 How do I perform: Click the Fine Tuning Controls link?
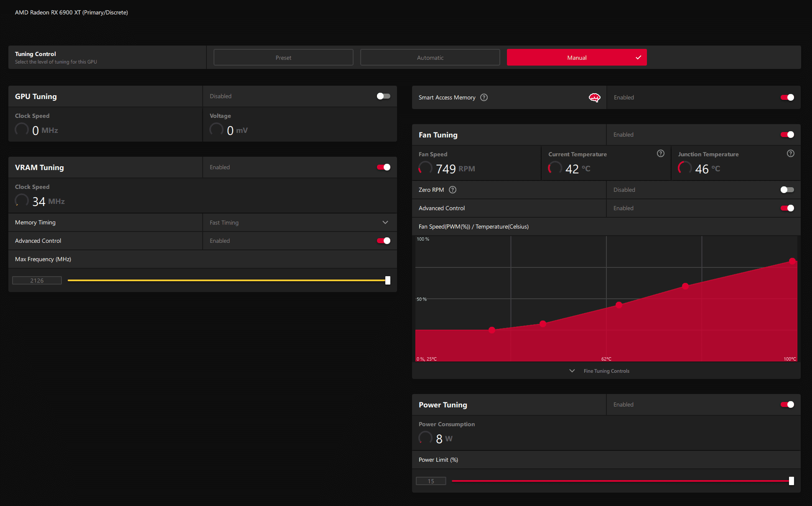606,371
